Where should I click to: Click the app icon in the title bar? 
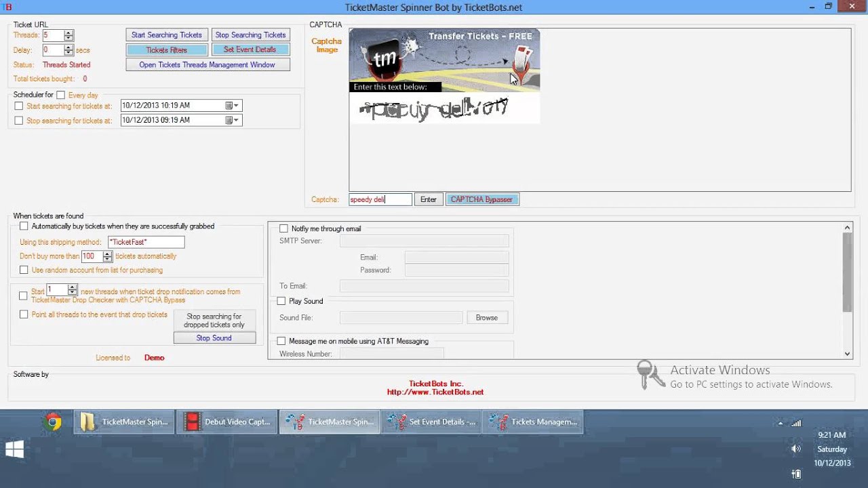[x=7, y=7]
